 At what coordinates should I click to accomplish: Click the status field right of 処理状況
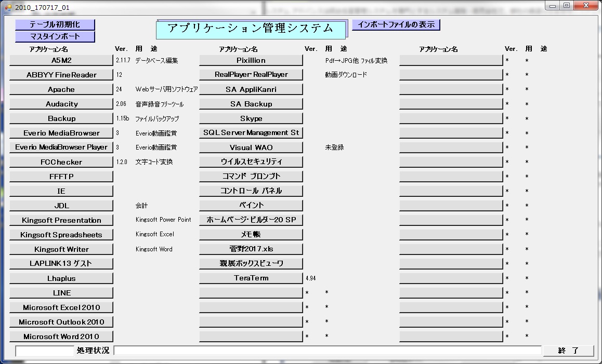pyautogui.click(x=328, y=350)
